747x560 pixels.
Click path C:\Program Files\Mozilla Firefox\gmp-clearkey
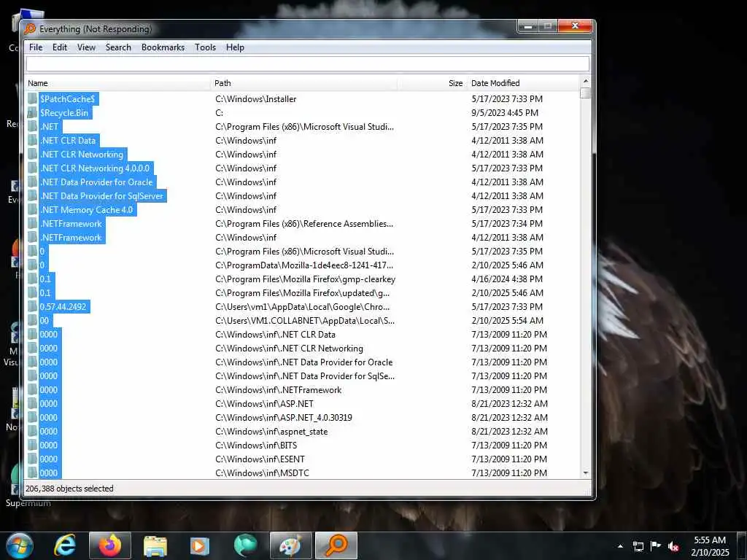[x=306, y=279]
